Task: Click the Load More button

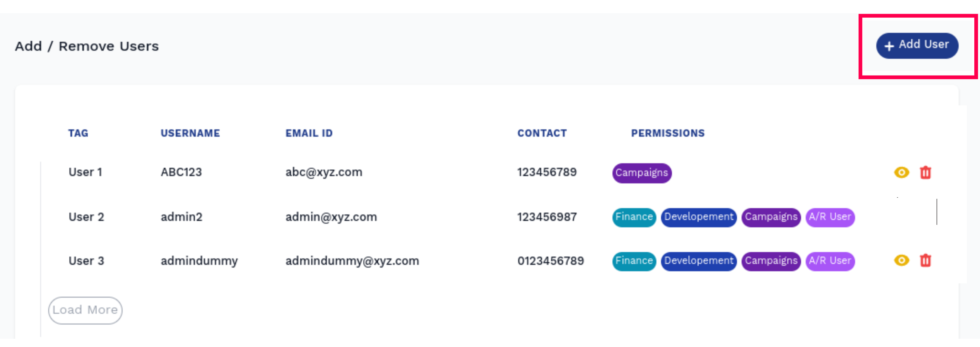Action: point(85,310)
